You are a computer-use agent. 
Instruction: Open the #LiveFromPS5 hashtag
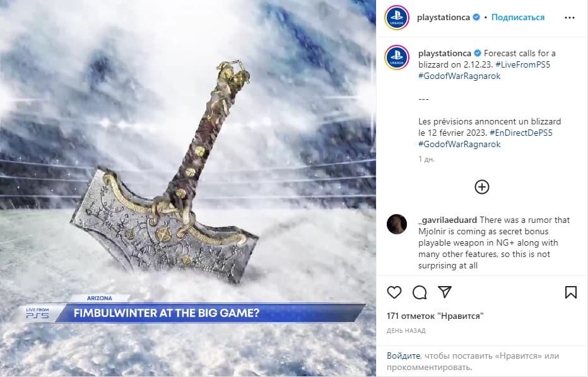point(523,64)
